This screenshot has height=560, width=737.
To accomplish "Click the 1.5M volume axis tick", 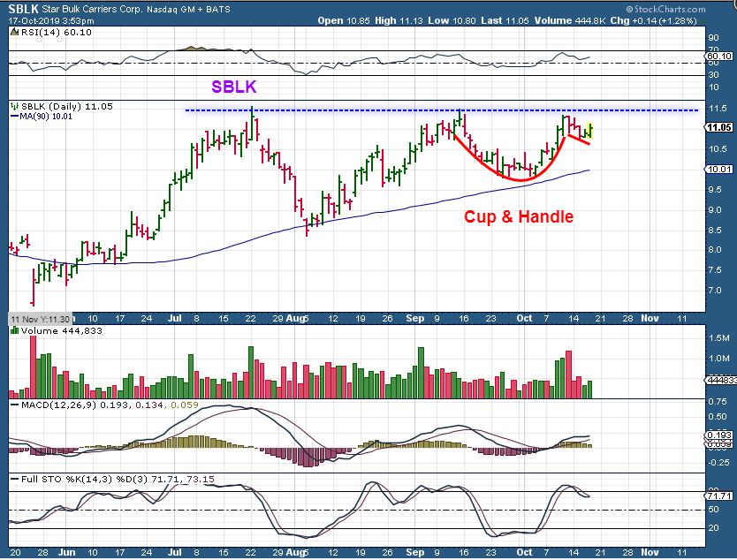I will tap(719, 337).
